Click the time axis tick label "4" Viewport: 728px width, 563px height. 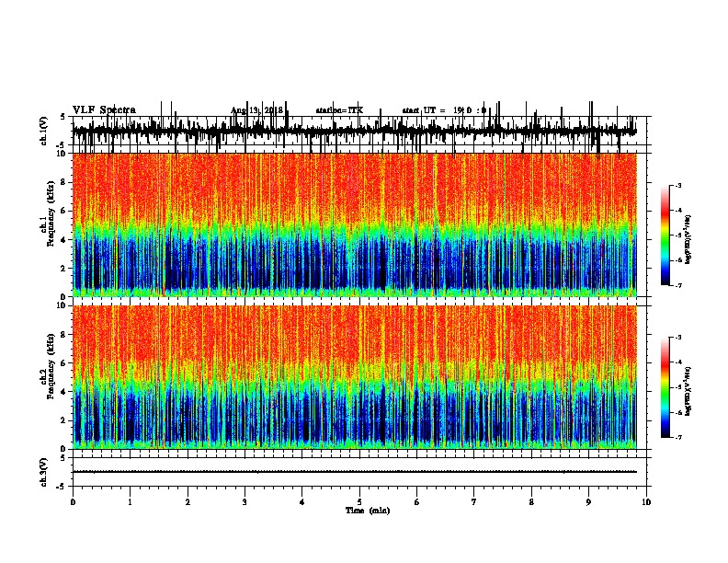click(302, 502)
